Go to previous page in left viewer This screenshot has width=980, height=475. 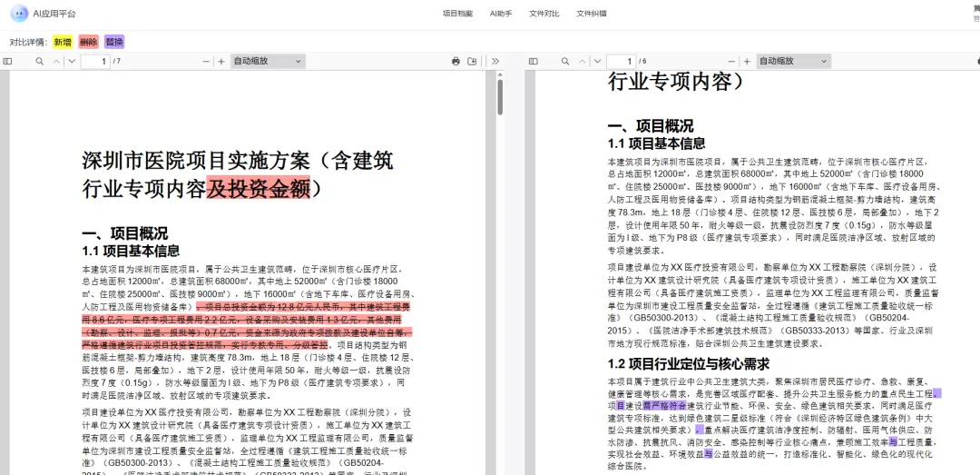(57, 62)
